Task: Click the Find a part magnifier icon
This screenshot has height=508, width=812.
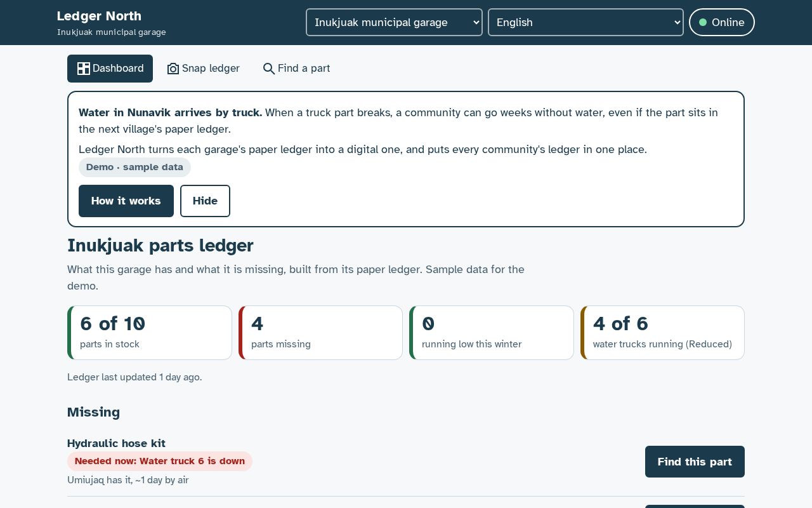Action: pyautogui.click(x=269, y=69)
